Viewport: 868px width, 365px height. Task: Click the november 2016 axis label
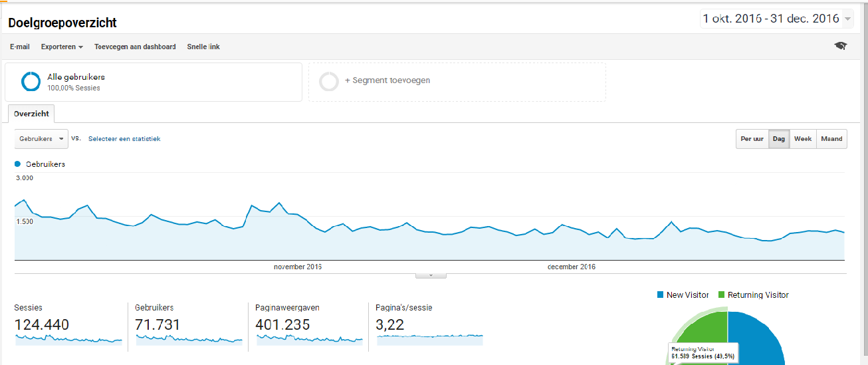[298, 267]
